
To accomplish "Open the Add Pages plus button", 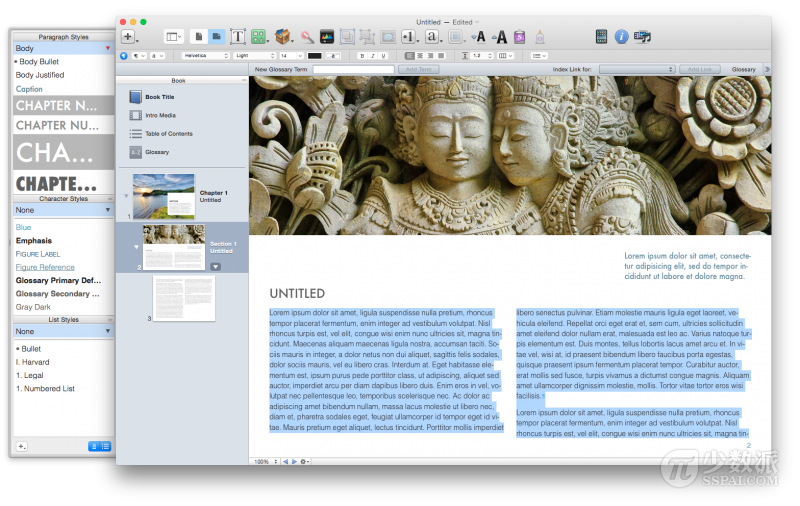I will click(128, 37).
